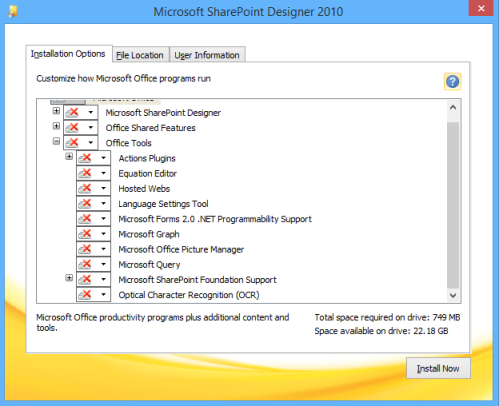This screenshot has width=499, height=406.
Task: Open dropdown for Optical Character Recognition (OCR)
Action: [x=103, y=295]
